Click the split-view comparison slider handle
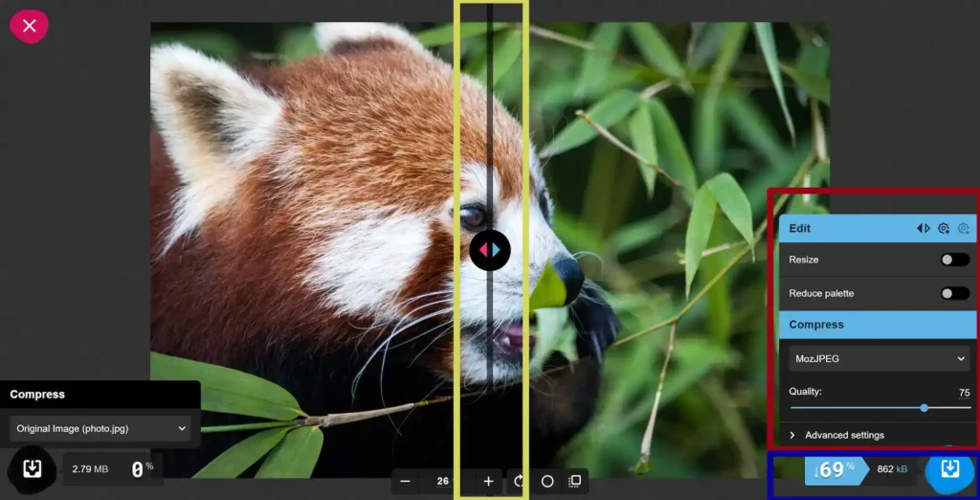Image resolution: width=980 pixels, height=500 pixels. click(490, 250)
